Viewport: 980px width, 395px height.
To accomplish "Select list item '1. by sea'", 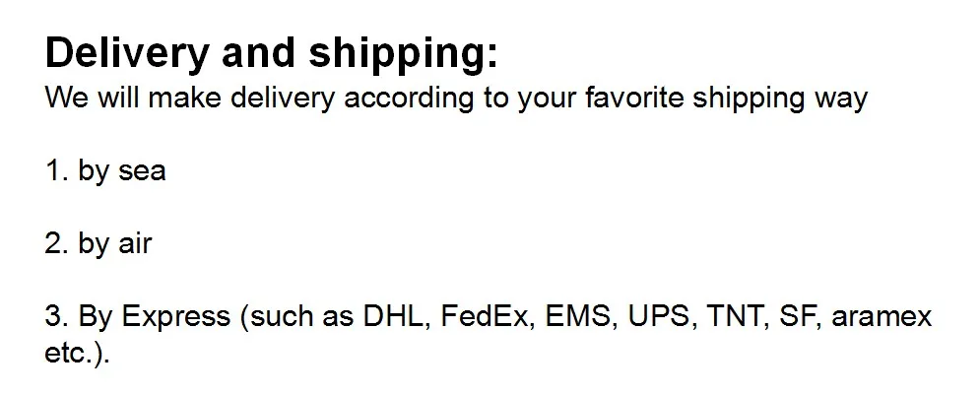I will [105, 171].
